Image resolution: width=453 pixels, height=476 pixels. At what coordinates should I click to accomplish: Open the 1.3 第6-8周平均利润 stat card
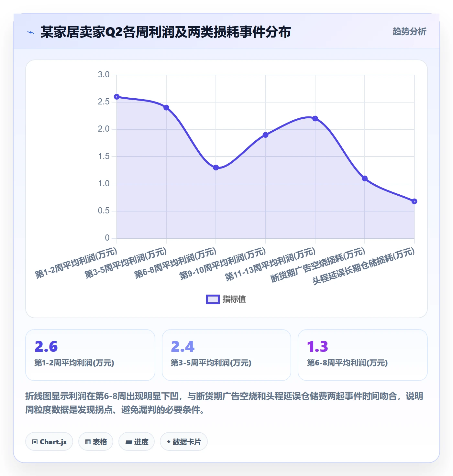click(x=363, y=355)
